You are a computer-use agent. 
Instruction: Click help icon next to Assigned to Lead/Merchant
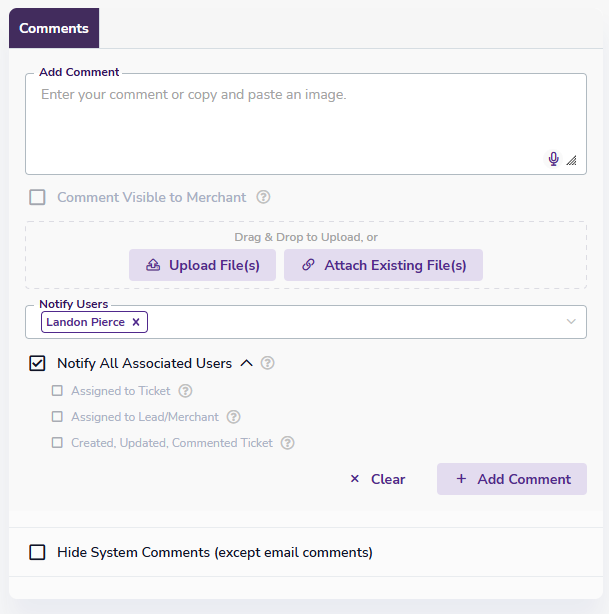point(234,417)
